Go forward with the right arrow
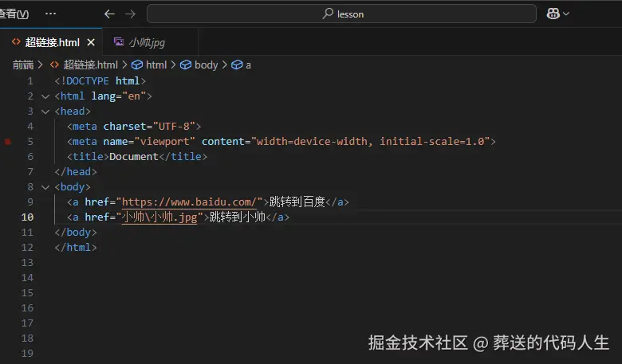Viewport: 622px width, 364px height. pos(130,14)
